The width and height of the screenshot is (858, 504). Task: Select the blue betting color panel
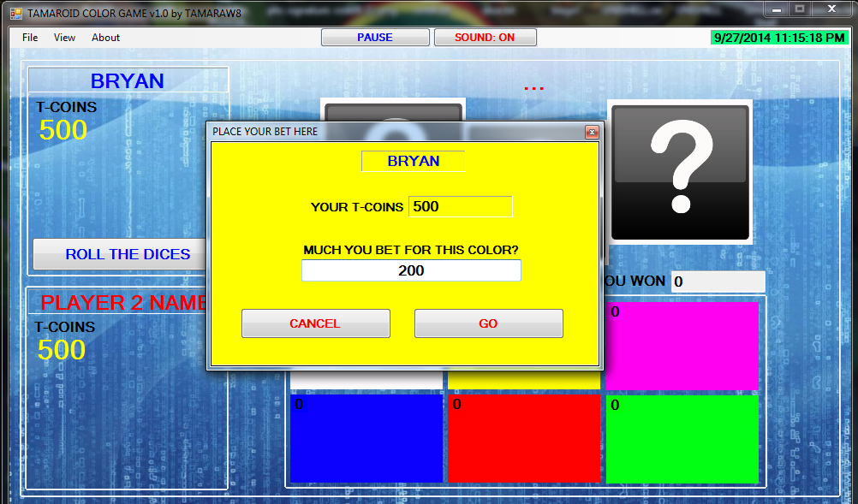366,438
